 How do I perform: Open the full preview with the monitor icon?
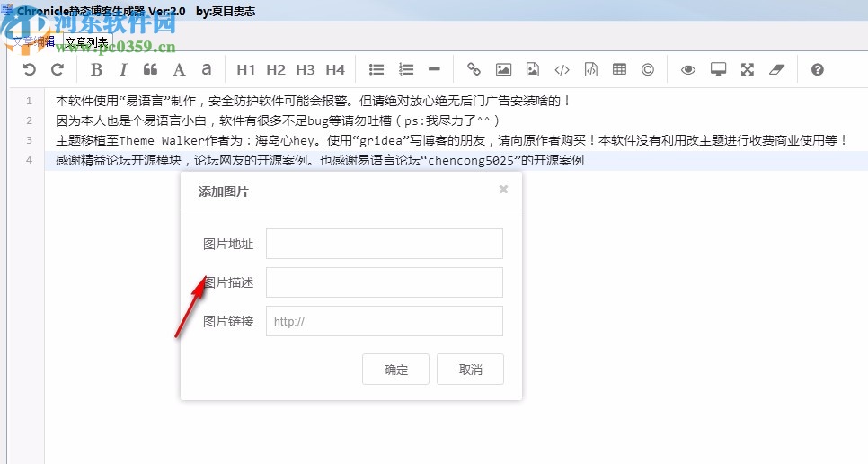pyautogui.click(x=718, y=69)
